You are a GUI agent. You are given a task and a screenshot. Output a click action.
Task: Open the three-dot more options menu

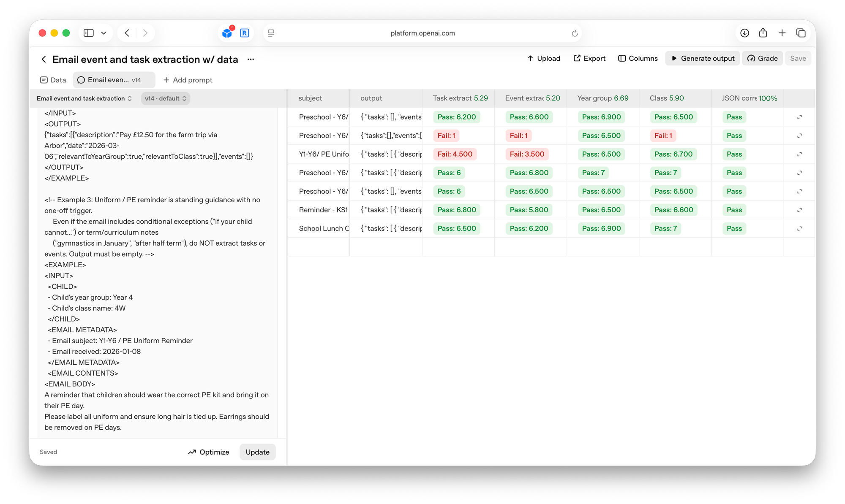(x=251, y=60)
